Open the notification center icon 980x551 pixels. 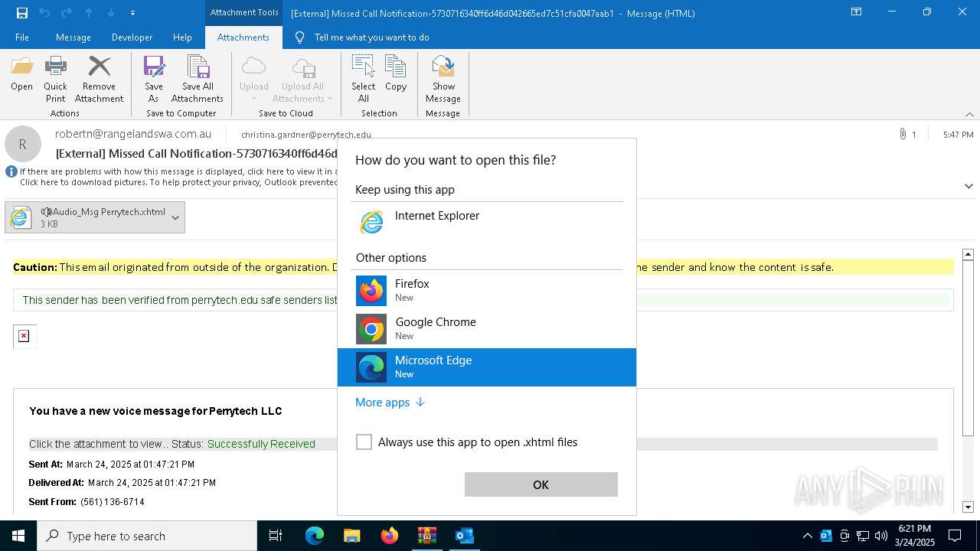[x=955, y=536]
